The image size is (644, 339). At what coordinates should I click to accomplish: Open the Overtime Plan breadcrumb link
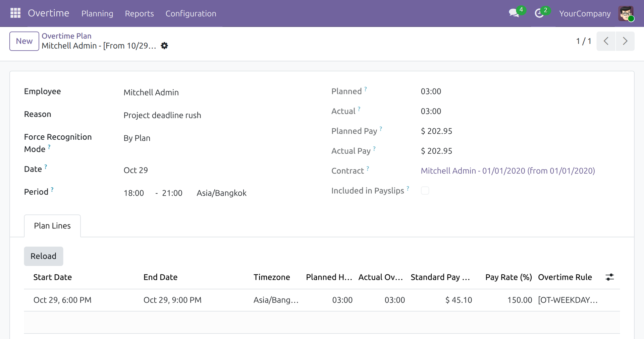tap(66, 36)
